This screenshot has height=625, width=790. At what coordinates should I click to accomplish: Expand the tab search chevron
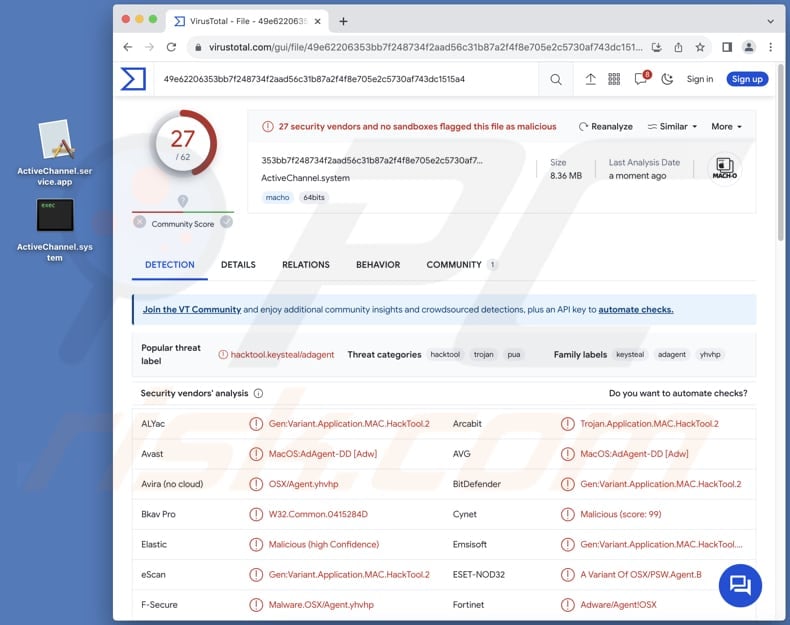point(770,21)
